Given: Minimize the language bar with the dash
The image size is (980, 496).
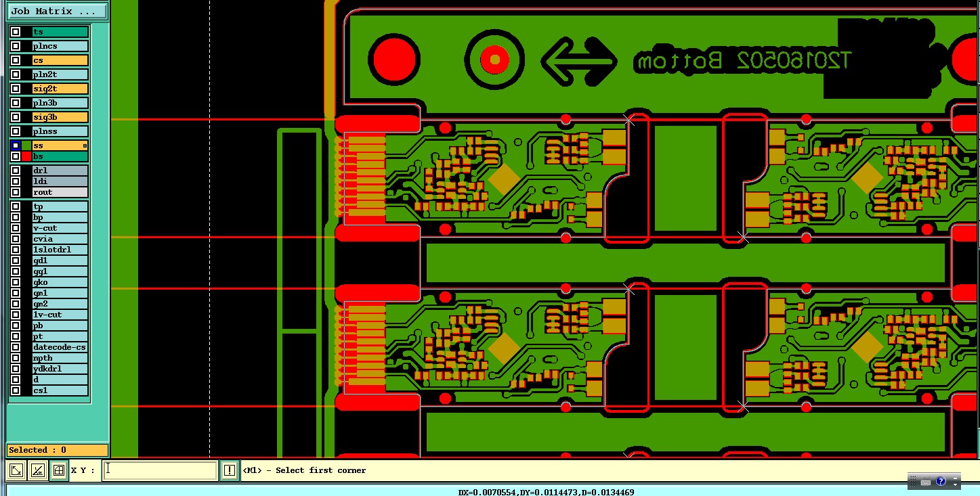Looking at the screenshot, I should (955, 477).
